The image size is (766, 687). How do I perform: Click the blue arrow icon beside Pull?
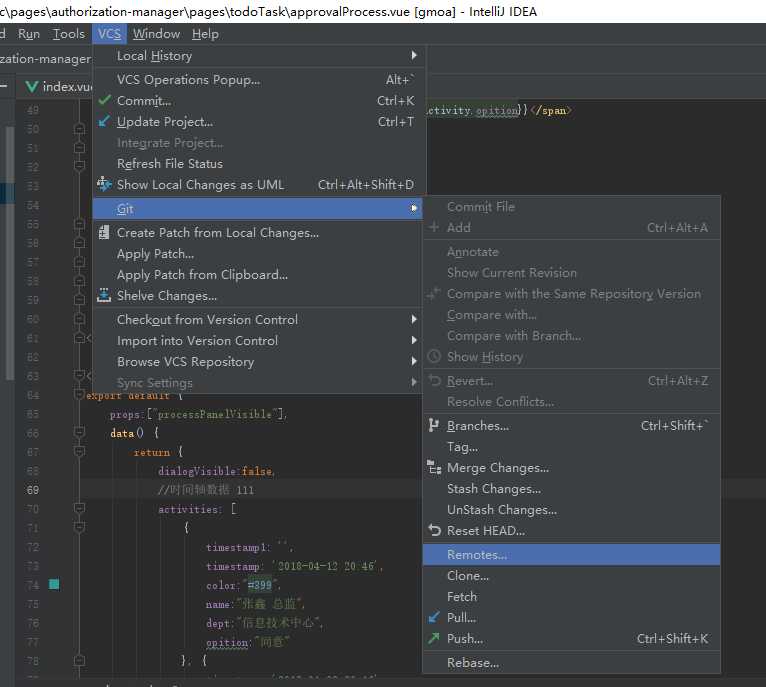click(x=434, y=617)
